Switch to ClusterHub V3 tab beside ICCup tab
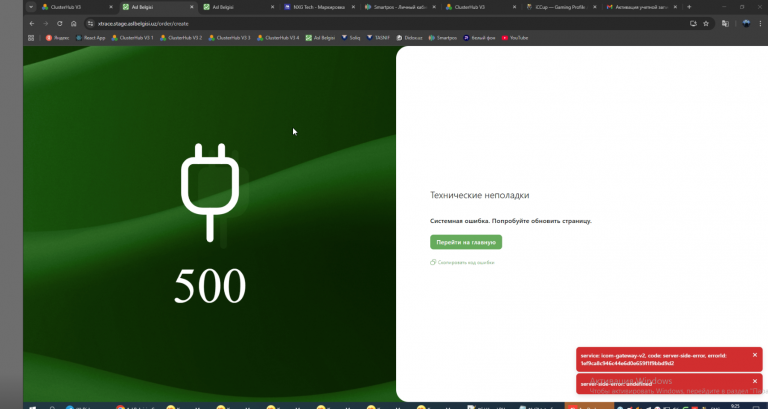Image resolution: width=768 pixels, height=409 pixels. (x=480, y=7)
